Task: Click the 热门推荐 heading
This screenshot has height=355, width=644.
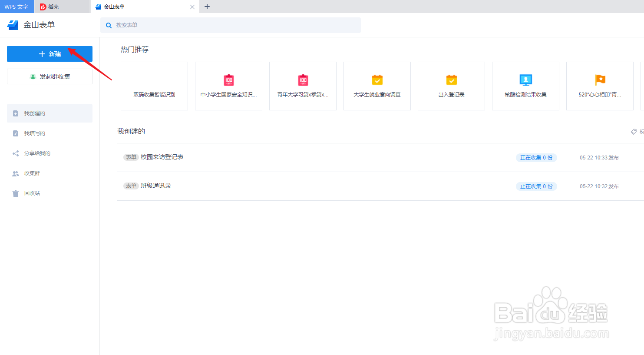Action: pyautogui.click(x=135, y=50)
